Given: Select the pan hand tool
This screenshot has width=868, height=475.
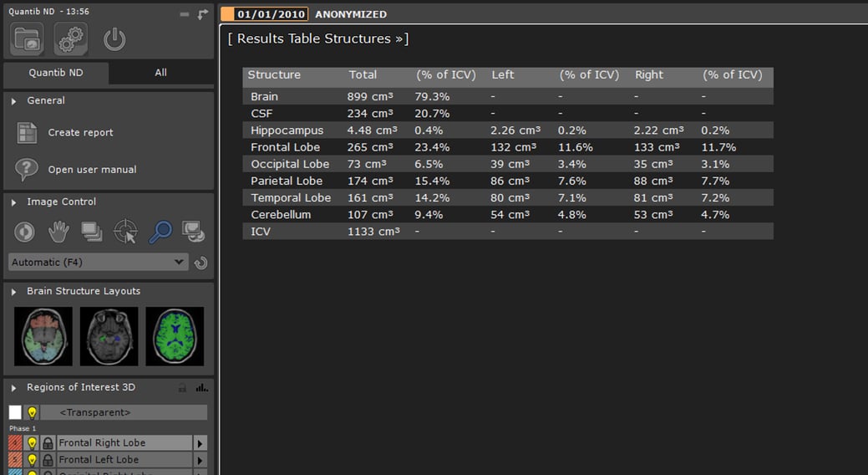Looking at the screenshot, I should (57, 232).
